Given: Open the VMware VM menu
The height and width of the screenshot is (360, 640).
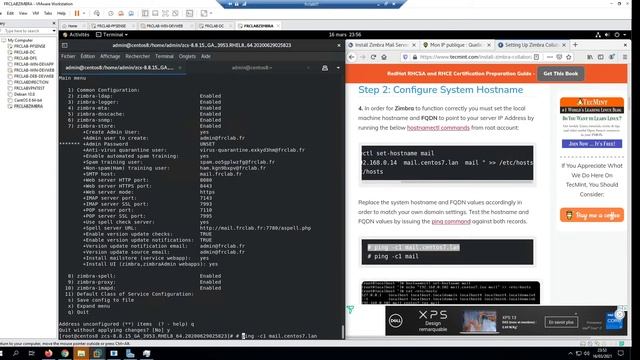Looking at the screenshot, I should 36,13.
